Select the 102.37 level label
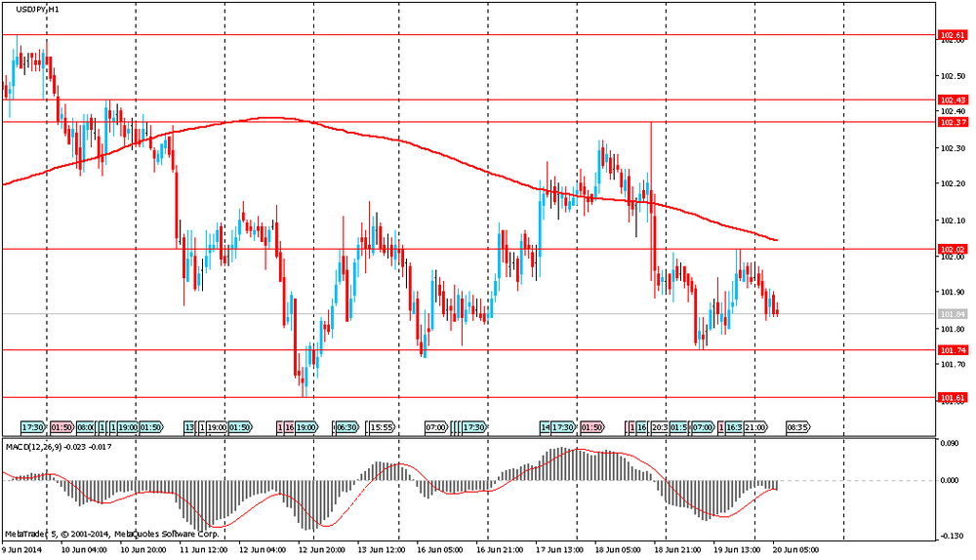The height and width of the screenshot is (560, 976). pos(952,122)
